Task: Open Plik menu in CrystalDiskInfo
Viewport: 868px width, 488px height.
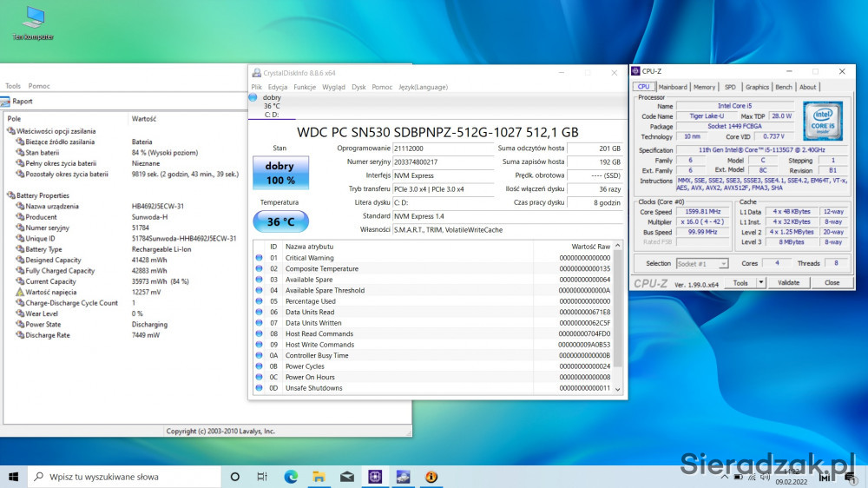Action: [256, 87]
